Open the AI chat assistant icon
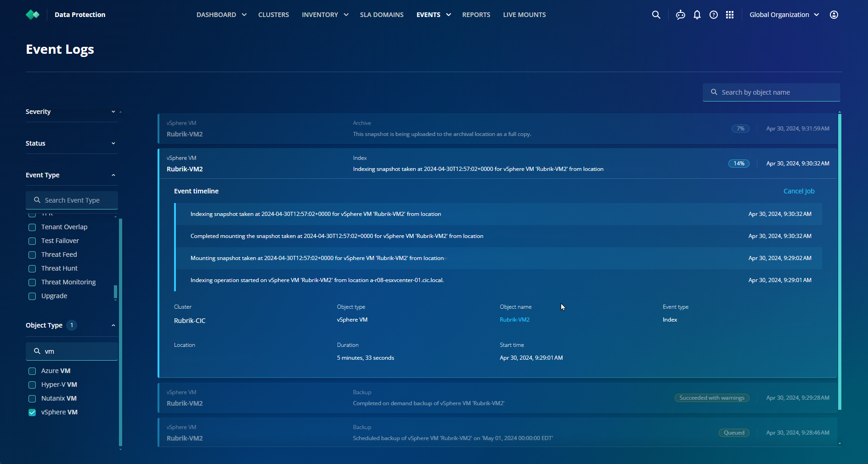This screenshot has height=464, width=868. (x=681, y=15)
